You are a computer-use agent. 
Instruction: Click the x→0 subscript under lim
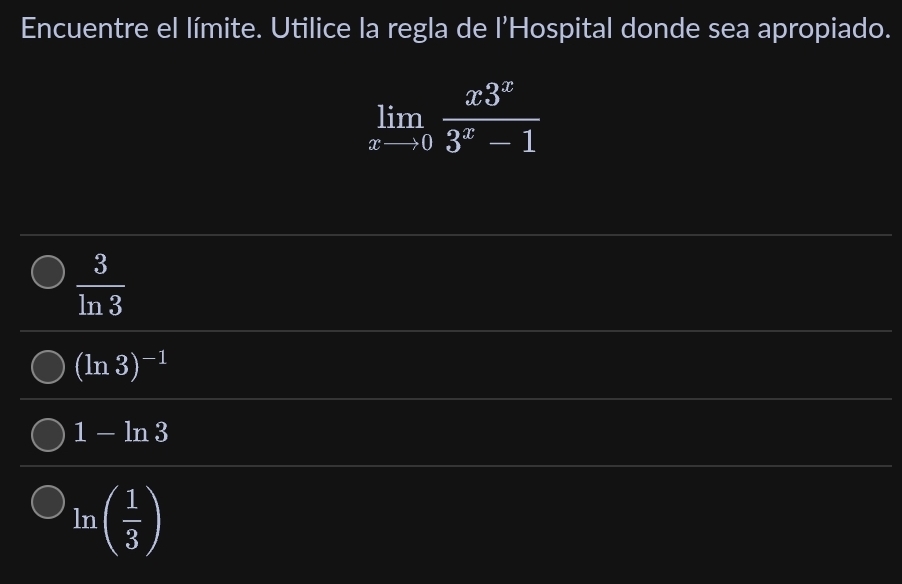400,144
